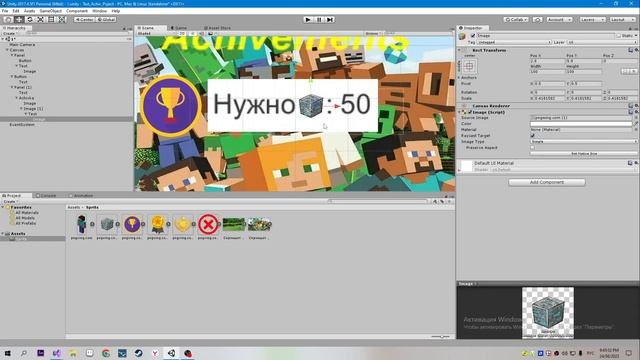This screenshot has width=640, height=360.
Task: Open the Layer dropdown in Inspector
Action: point(601,42)
